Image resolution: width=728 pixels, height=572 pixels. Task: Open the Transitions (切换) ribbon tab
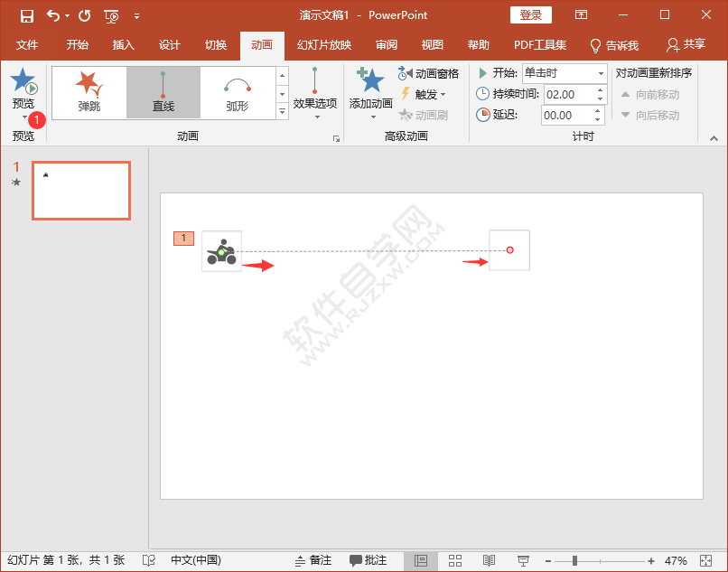click(216, 45)
